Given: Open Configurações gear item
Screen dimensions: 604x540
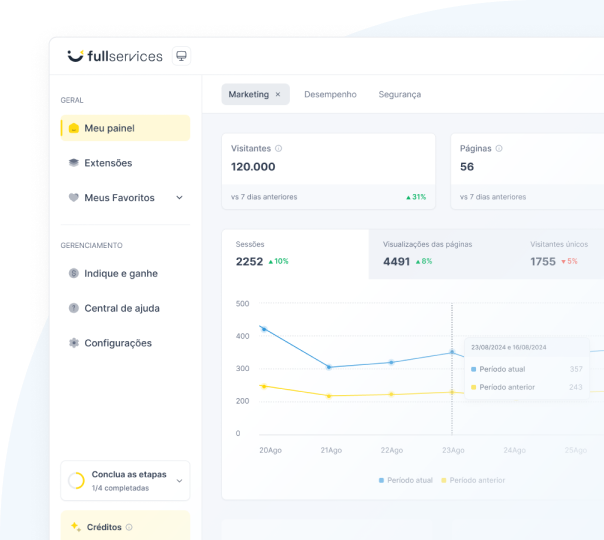Looking at the screenshot, I should 117,343.
